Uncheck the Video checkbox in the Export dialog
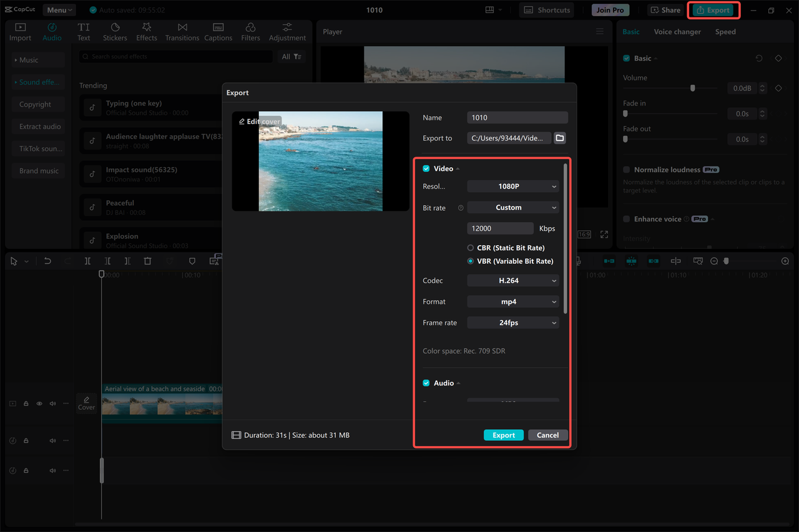 tap(426, 168)
